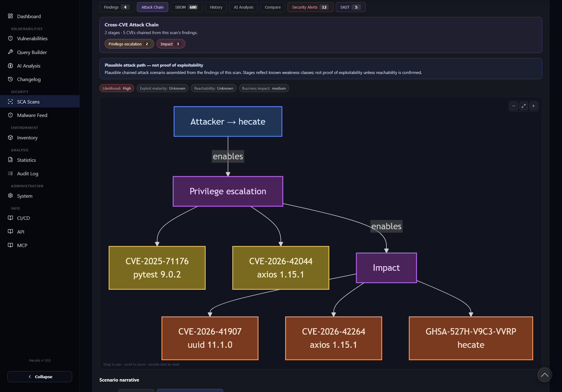
Task: Select the Impact graph node
Action: click(386, 268)
